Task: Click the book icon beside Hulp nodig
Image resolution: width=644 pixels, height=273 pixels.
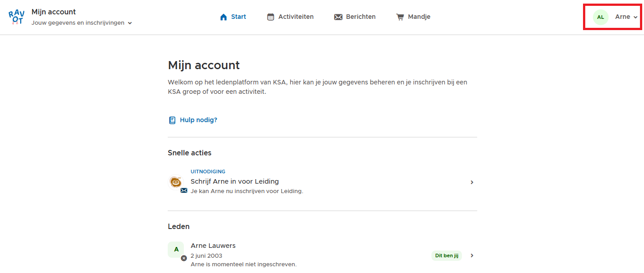Action: click(x=172, y=120)
